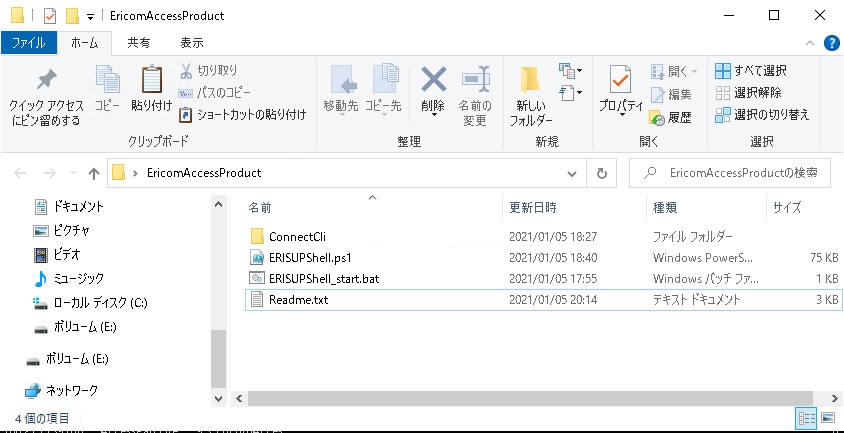Click the Pin to Quick Access icon
Screen dimensions: 844x433
(x=46, y=81)
